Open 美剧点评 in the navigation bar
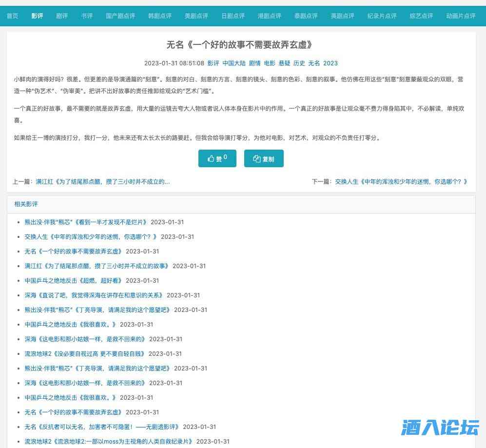 coord(196,16)
